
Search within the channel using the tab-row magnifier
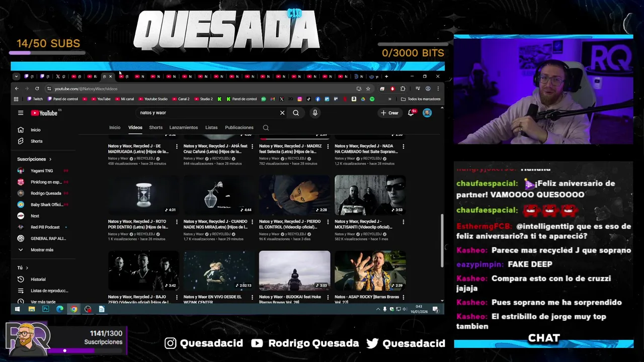pyautogui.click(x=266, y=128)
